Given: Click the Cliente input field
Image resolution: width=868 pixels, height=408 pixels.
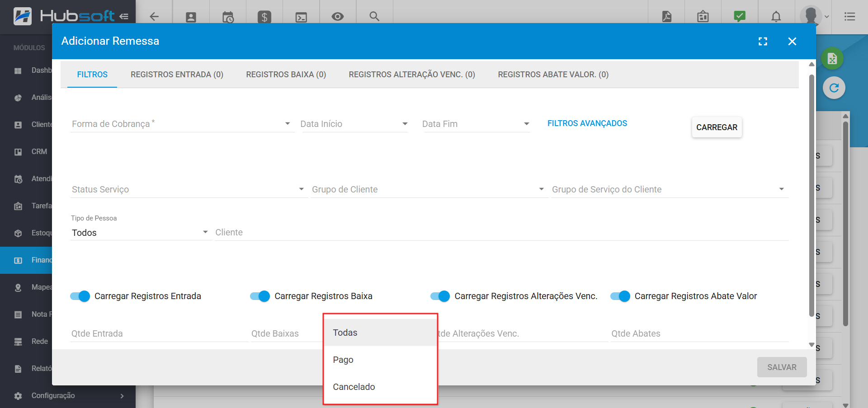Looking at the screenshot, I should point(501,233).
